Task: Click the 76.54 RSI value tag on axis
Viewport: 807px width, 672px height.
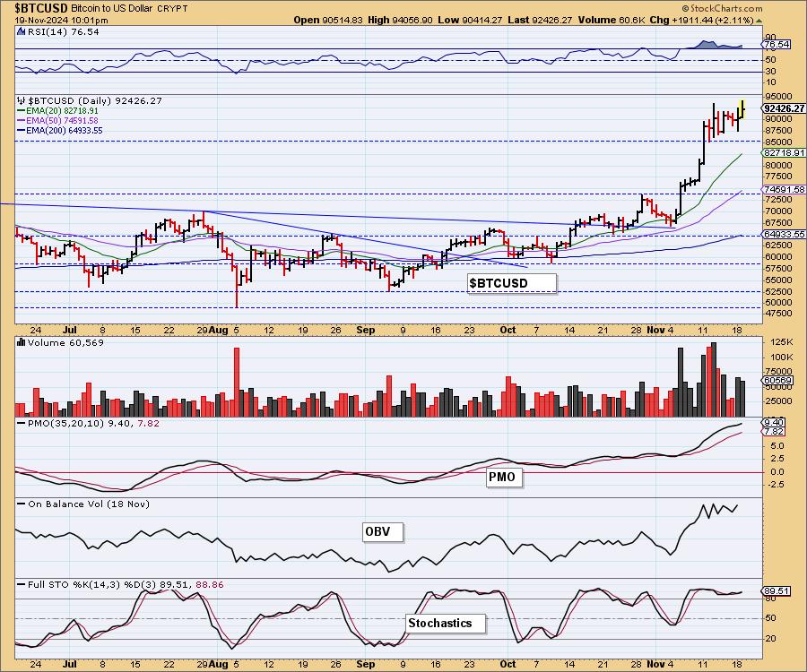Action: (x=777, y=45)
